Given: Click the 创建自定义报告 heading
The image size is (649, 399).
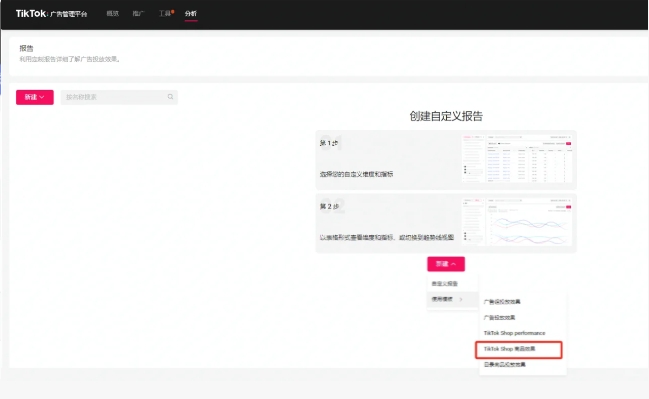Looking at the screenshot, I should click(446, 116).
